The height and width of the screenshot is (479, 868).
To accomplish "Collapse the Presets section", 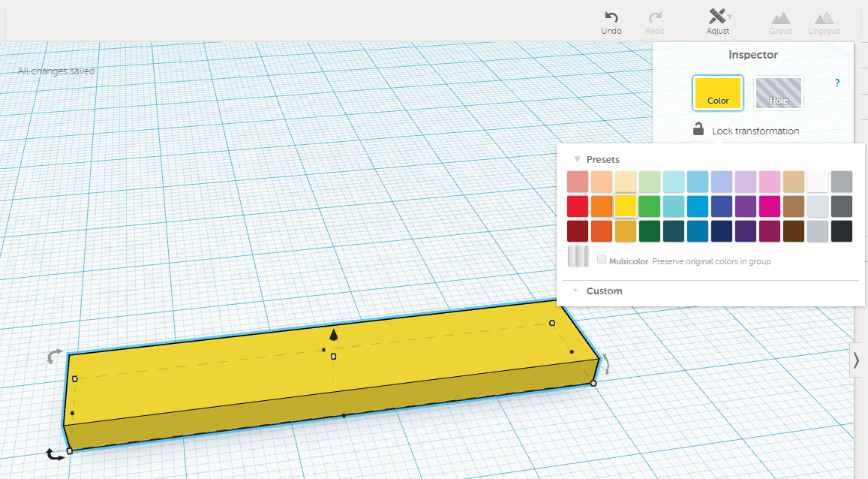I will point(577,159).
